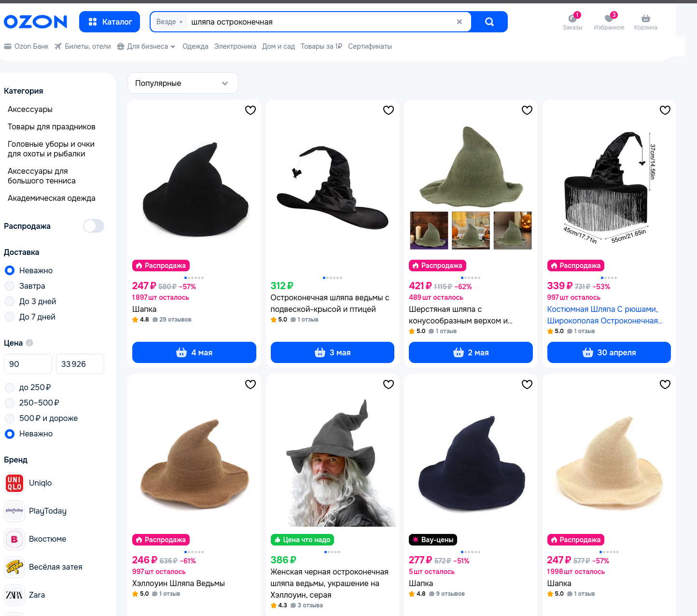Image resolution: width=697 pixels, height=616 pixels.
Task: Open the Электроника section
Action: (235, 46)
